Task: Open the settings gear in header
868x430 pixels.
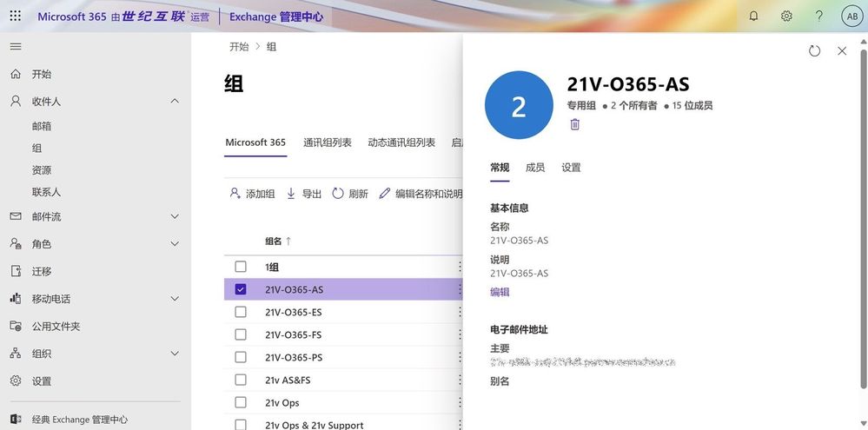Action: [786, 16]
